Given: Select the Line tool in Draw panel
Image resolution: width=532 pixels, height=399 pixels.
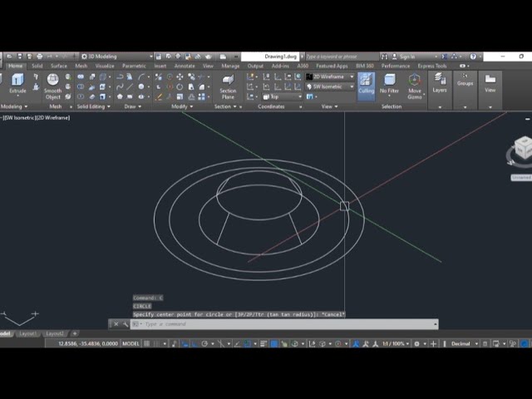Looking at the screenshot, I should [x=130, y=86].
